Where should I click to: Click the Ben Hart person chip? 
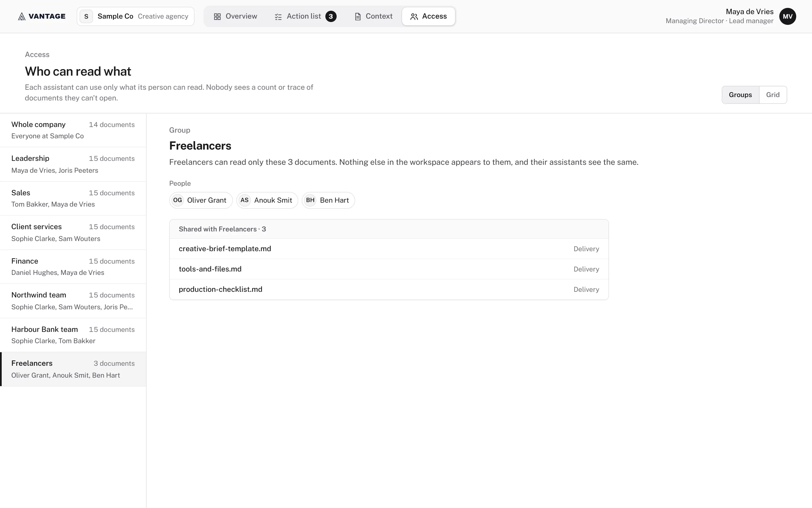[328, 200]
